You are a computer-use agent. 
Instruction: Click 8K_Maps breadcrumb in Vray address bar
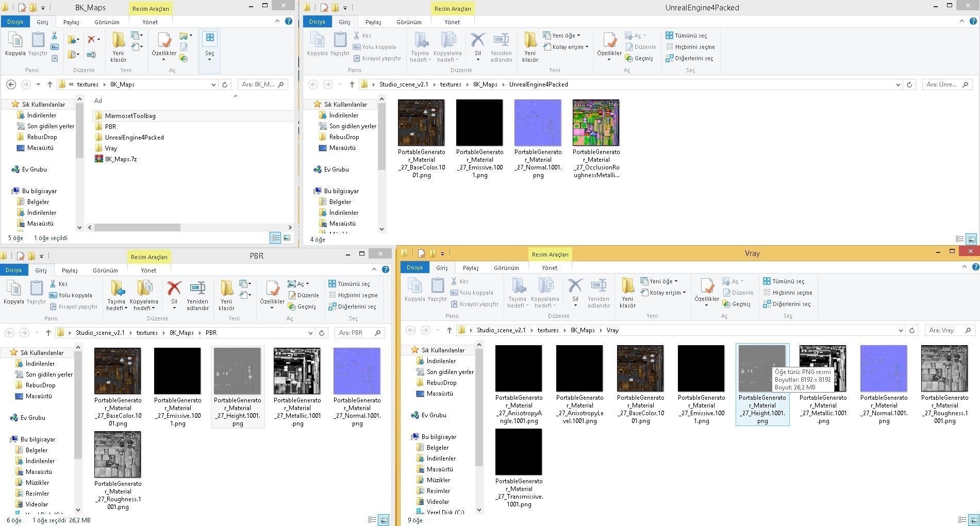tap(583, 330)
